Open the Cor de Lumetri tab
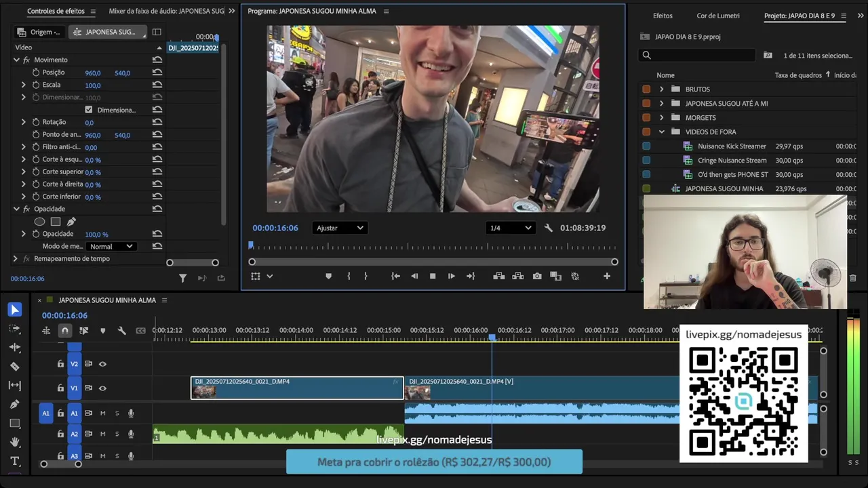Screen dimensions: 868x488 tap(718, 16)
